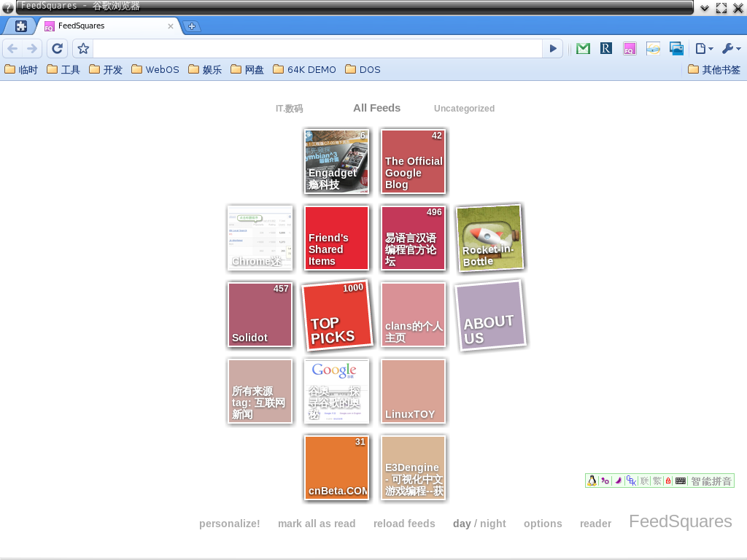This screenshot has height=560, width=747.
Task: Open the 所有来源 tag: 互联网新闻 square
Action: [x=260, y=392]
